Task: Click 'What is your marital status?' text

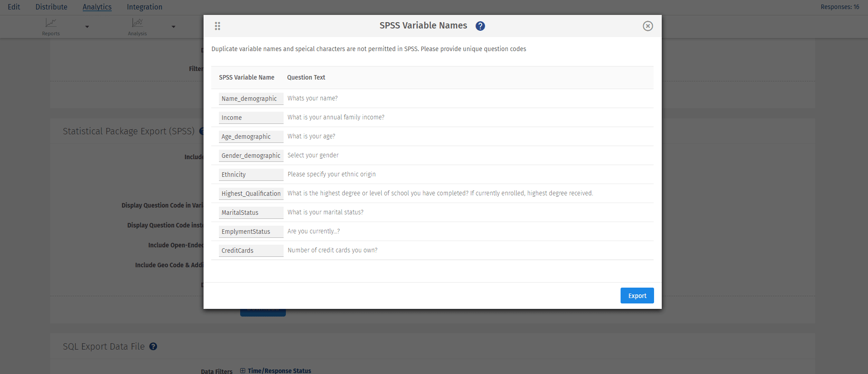Action: (325, 212)
